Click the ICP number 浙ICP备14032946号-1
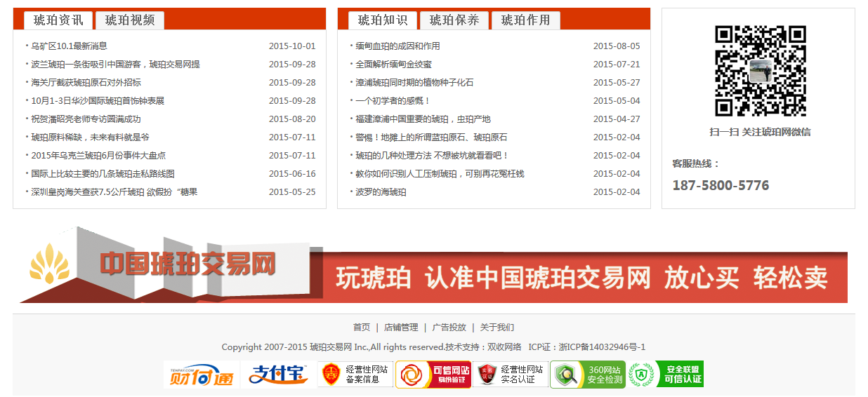The image size is (868, 397). 602,347
